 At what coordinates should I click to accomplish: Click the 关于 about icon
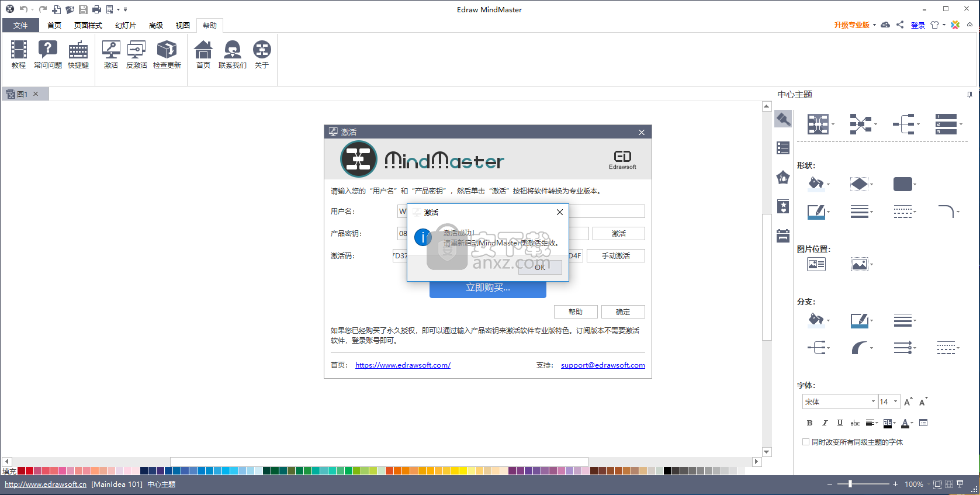(x=262, y=54)
